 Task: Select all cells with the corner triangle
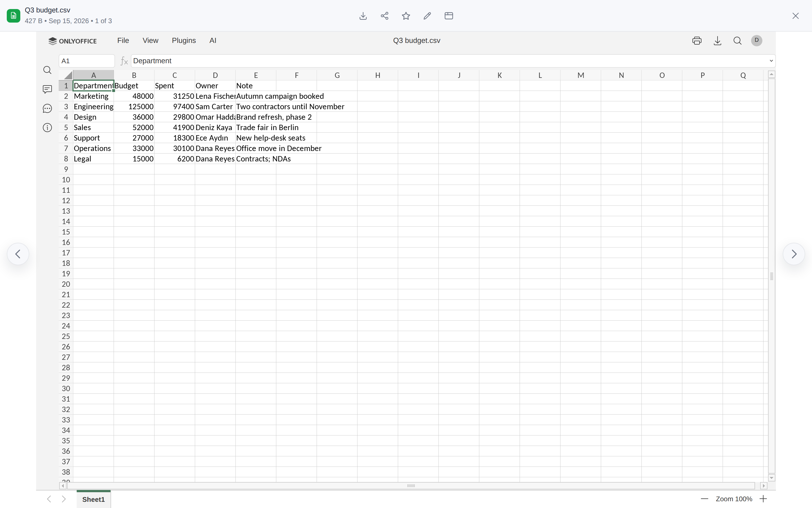tap(66, 75)
